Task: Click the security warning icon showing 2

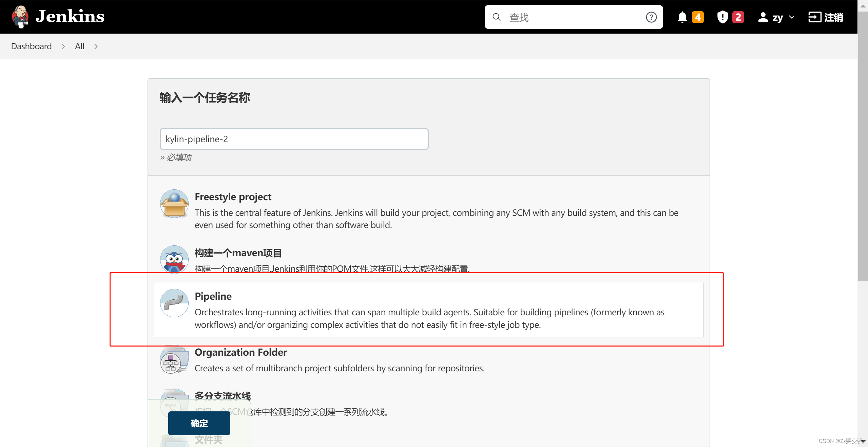Action: coord(729,17)
